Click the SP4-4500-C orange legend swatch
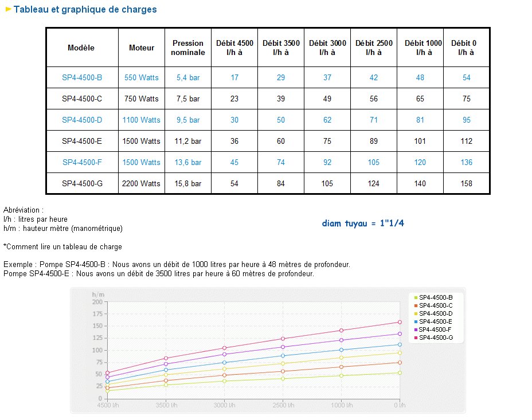The width and height of the screenshot is (532, 420). point(416,306)
